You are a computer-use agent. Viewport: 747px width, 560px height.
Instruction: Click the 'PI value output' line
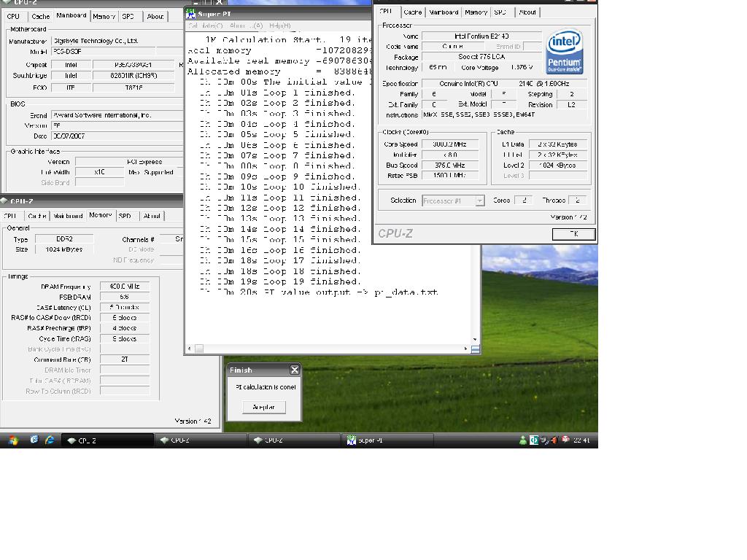[x=320, y=292]
